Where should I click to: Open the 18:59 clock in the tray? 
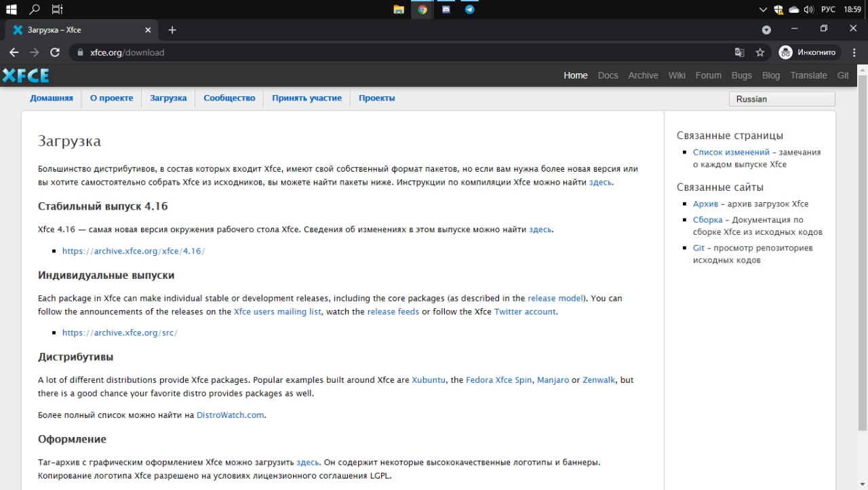click(852, 10)
